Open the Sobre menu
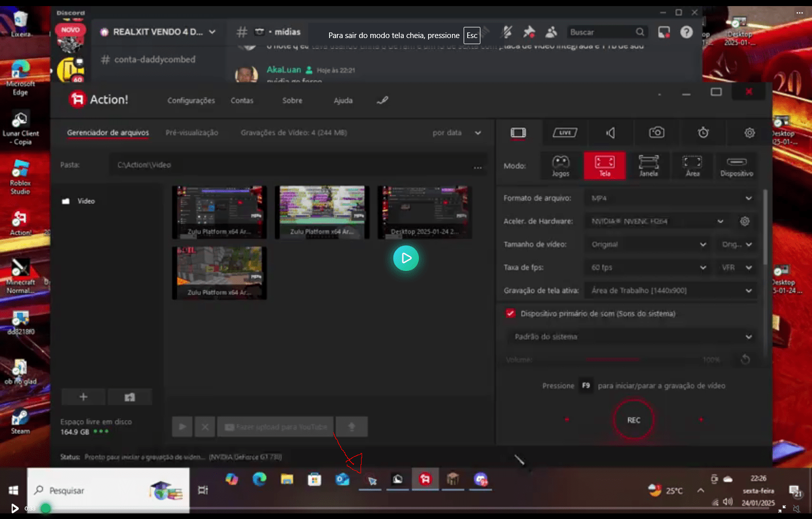Viewport: 812px width, 519px height. (292, 100)
